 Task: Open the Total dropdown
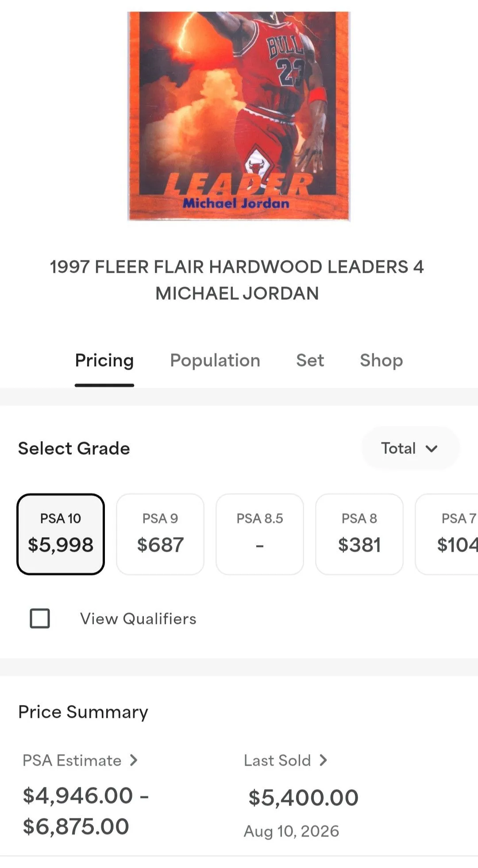pyautogui.click(x=410, y=448)
